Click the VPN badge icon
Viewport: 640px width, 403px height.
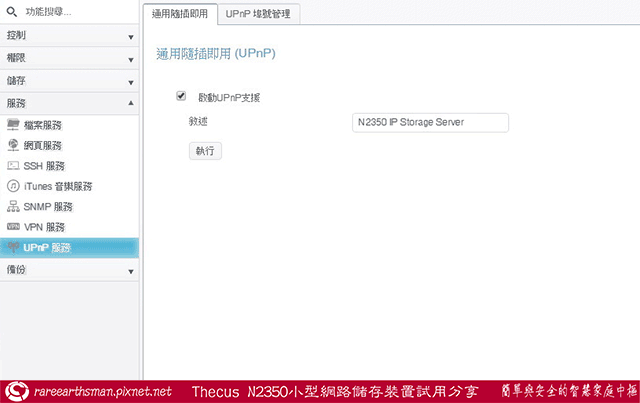point(13,226)
